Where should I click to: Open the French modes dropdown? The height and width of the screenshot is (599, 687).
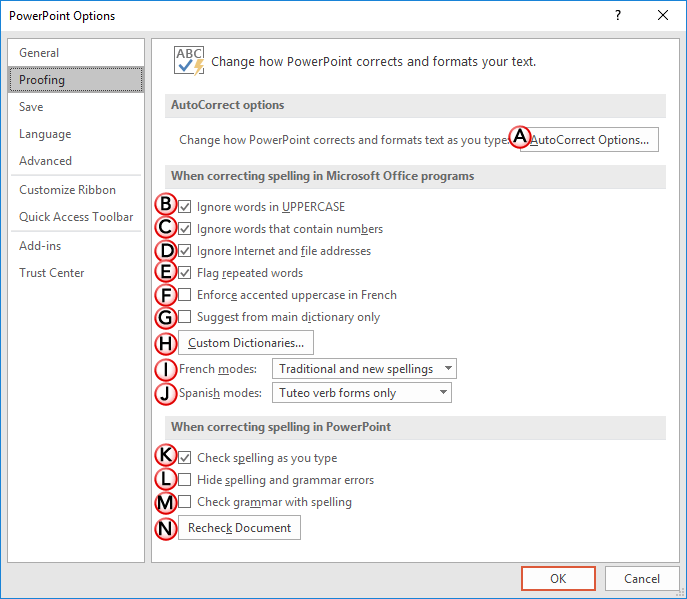click(364, 369)
